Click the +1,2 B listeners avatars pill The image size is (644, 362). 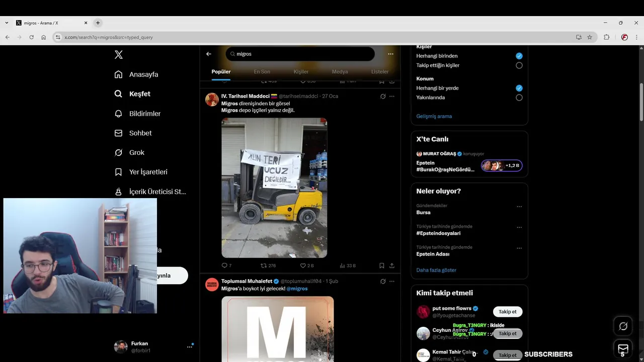tap(502, 165)
